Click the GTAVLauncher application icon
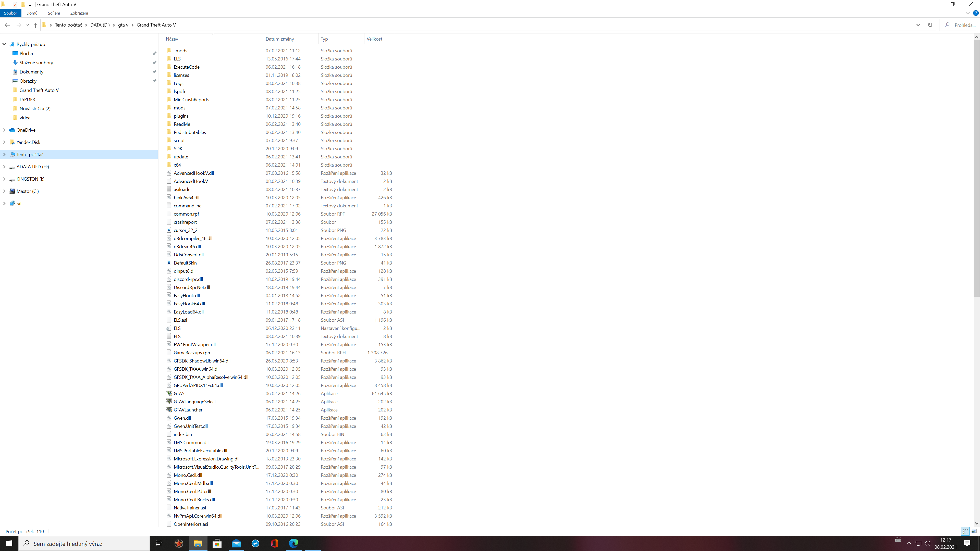The width and height of the screenshot is (980, 551). click(x=169, y=409)
